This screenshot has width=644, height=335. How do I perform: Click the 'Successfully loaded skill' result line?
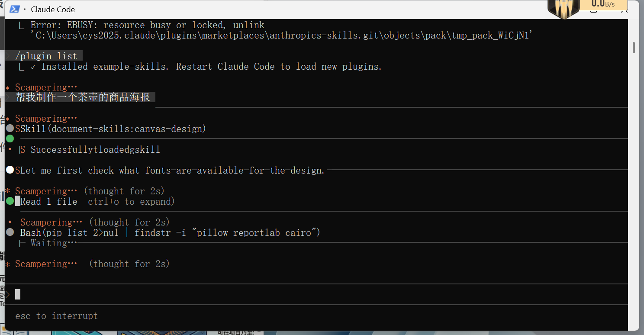[x=95, y=150]
